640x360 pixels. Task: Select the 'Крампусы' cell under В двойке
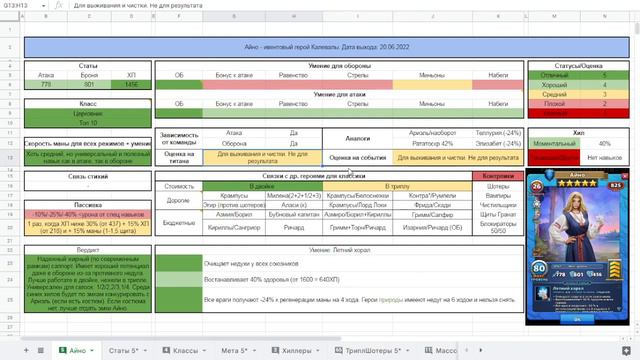click(x=234, y=196)
